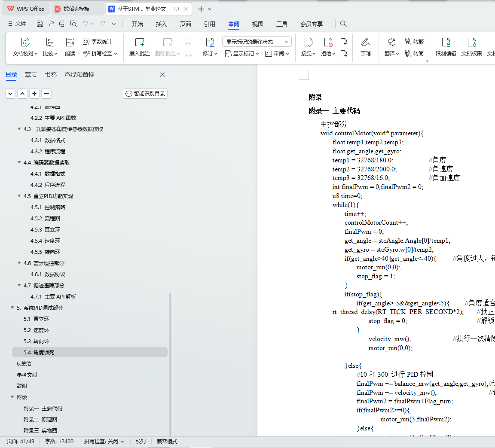Click the 页面: 41/49 status entry
The width and height of the screenshot is (495, 448).
click(x=21, y=442)
